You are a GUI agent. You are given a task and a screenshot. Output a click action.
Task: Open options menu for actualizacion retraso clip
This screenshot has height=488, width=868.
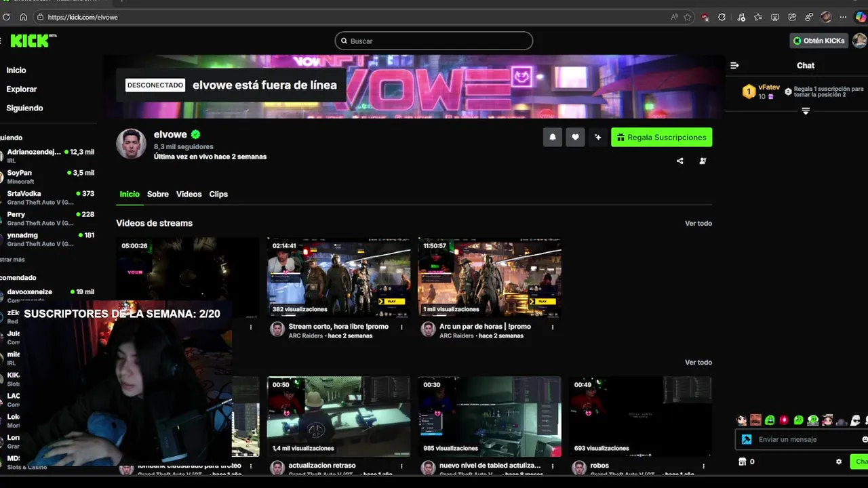[401, 466]
